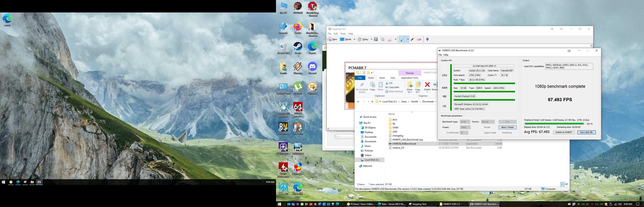
Task: Select the HWBOTx265Benchmark file row
Action: pos(445,144)
